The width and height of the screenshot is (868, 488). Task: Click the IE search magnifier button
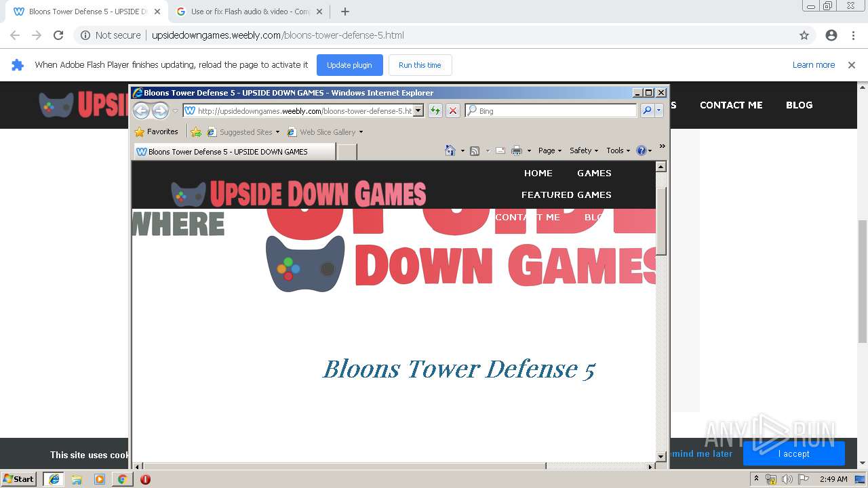(x=647, y=110)
